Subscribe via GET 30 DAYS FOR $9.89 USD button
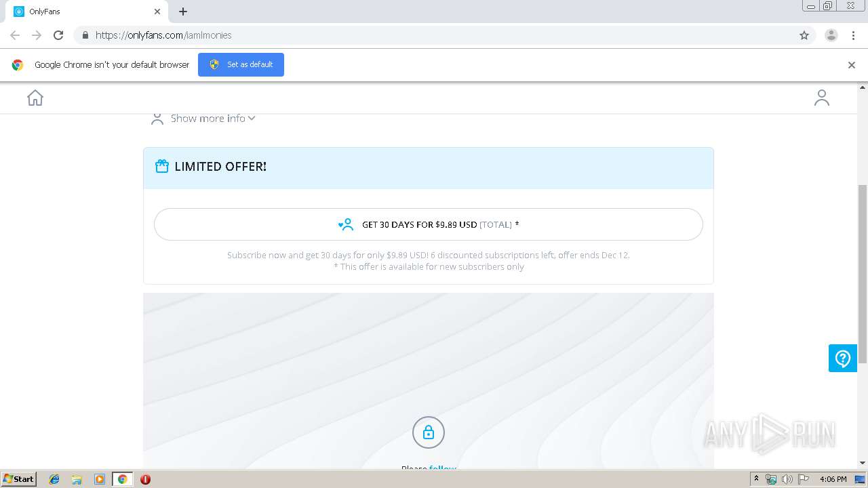The width and height of the screenshot is (868, 488). [429, 224]
